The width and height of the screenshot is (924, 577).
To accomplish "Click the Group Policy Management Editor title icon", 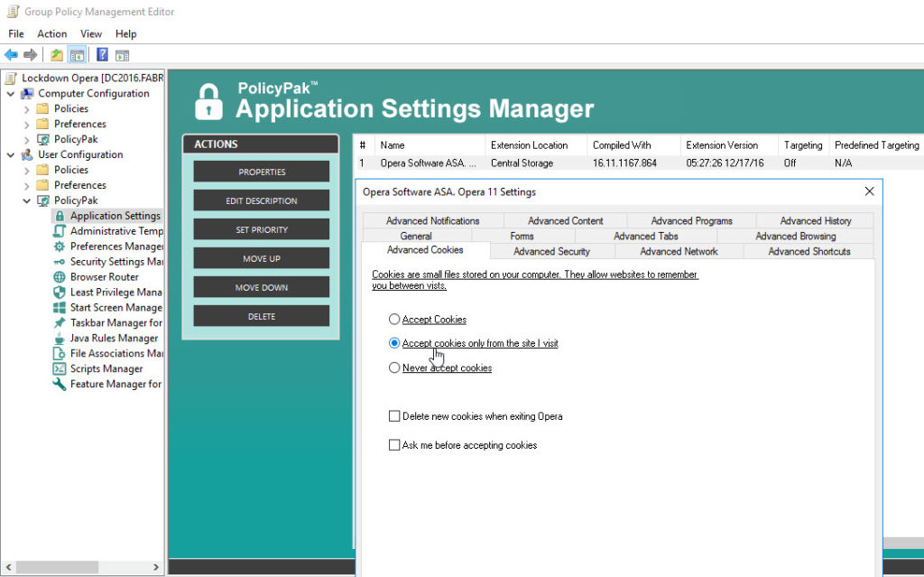I will pos(13,11).
